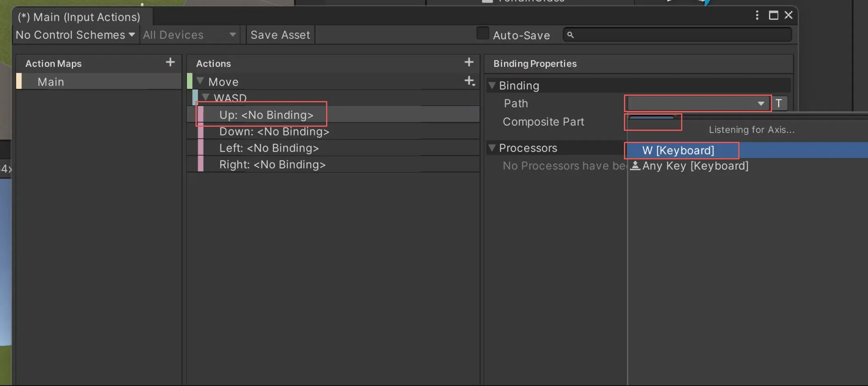Image resolution: width=868 pixels, height=386 pixels.
Task: Select the Main action map
Action: (x=51, y=82)
